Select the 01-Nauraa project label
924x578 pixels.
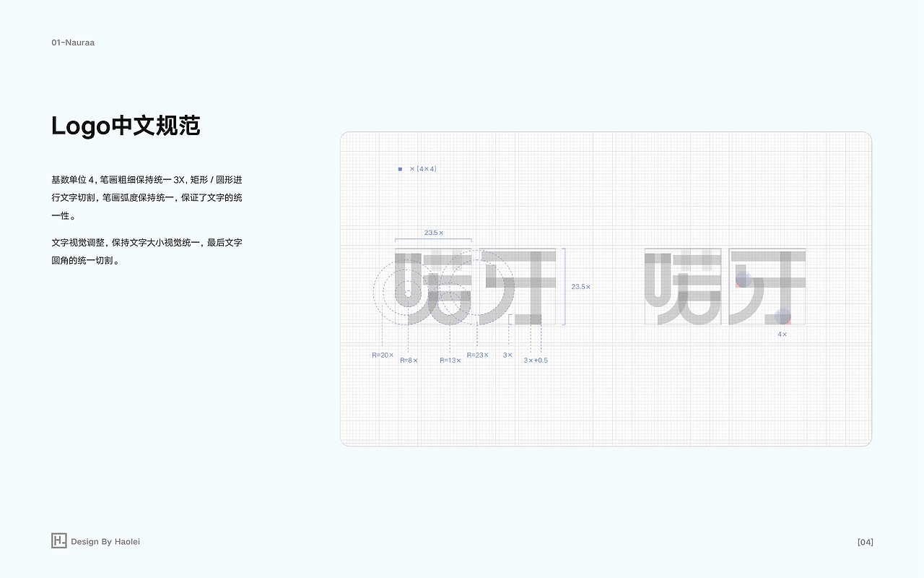point(74,42)
